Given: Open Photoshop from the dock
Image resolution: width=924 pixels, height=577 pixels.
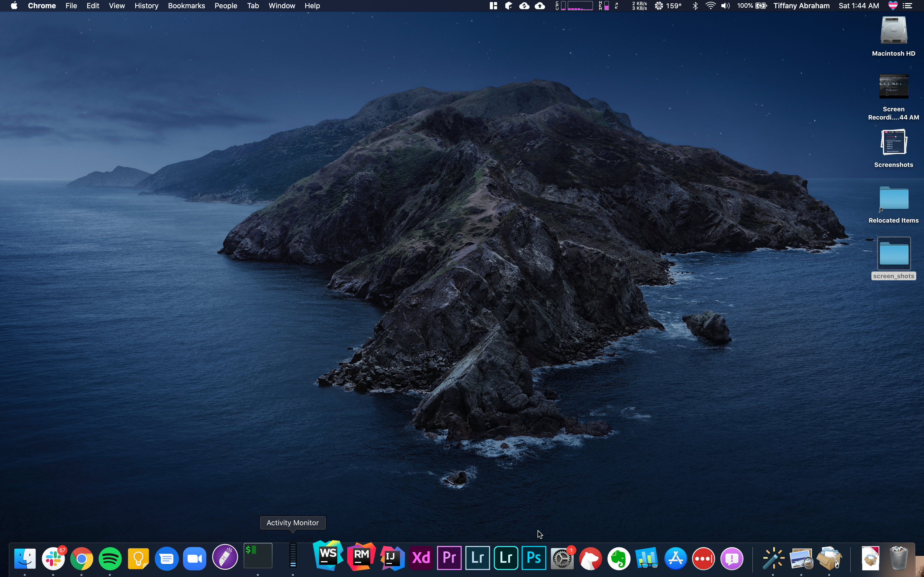Looking at the screenshot, I should pyautogui.click(x=534, y=558).
